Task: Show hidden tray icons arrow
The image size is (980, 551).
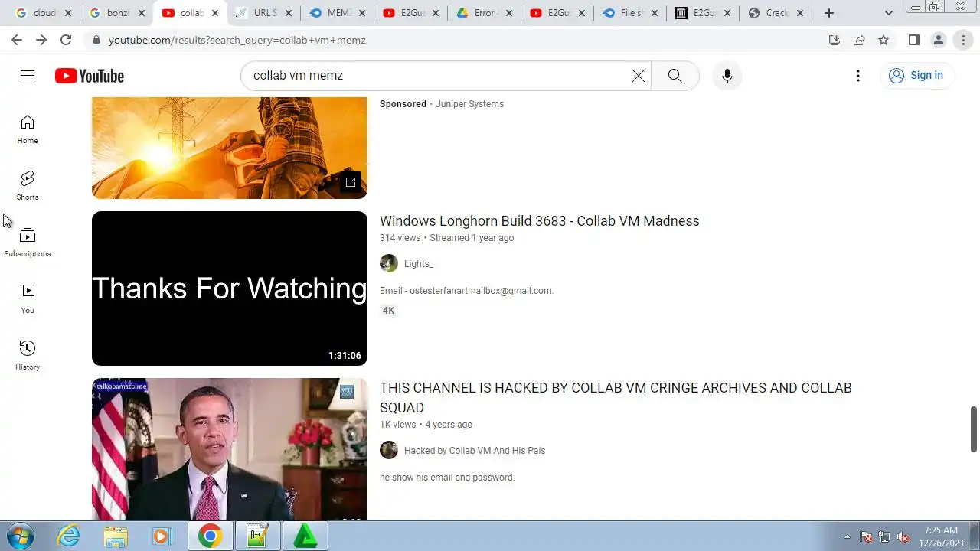Action: (847, 536)
